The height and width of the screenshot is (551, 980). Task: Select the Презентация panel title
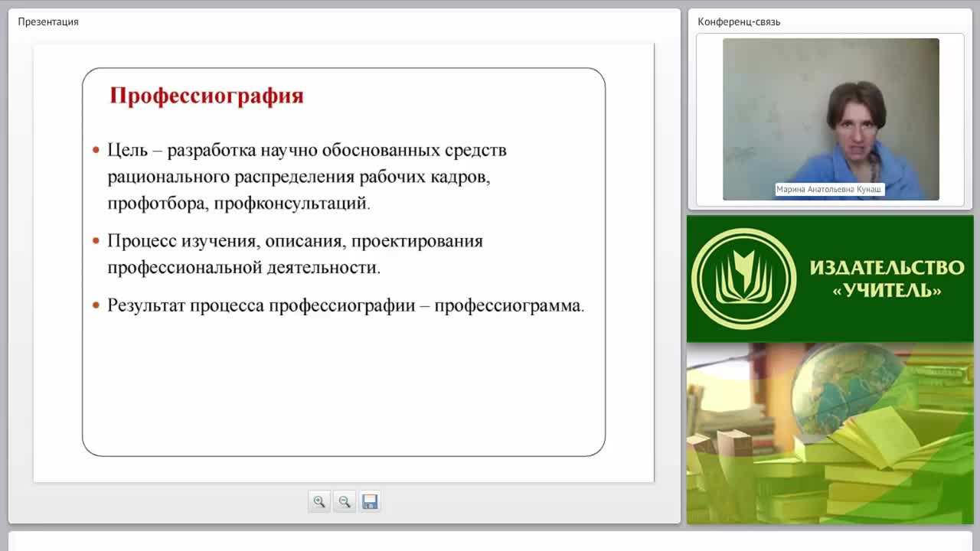click(x=48, y=21)
